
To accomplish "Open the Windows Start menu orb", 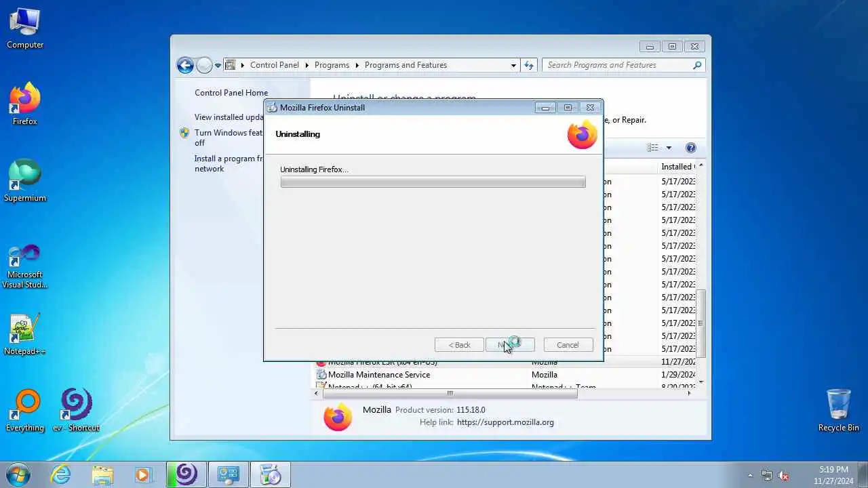I will [x=18, y=474].
